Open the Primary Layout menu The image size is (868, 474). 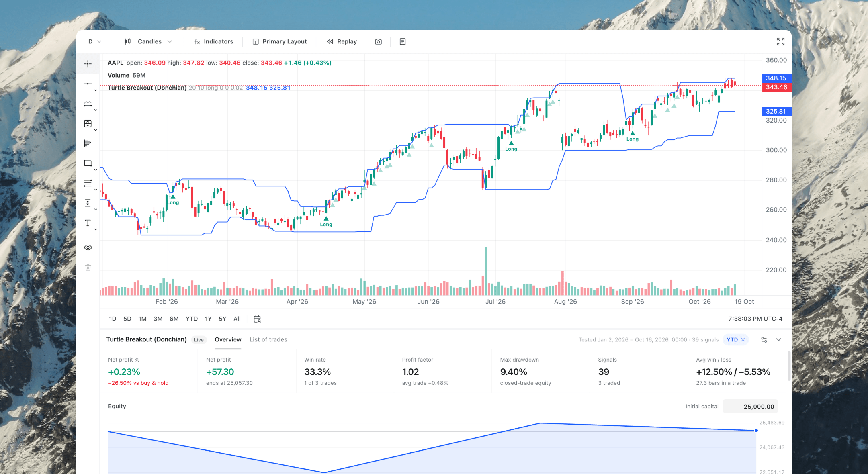pos(280,41)
